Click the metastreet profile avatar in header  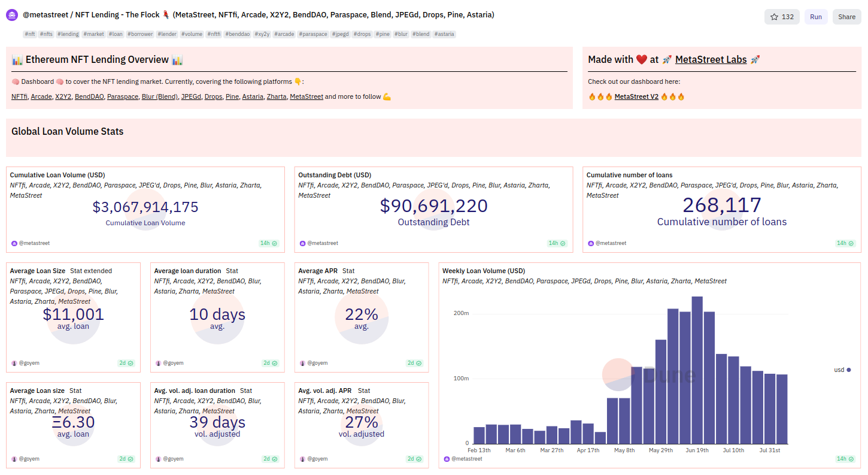point(12,15)
